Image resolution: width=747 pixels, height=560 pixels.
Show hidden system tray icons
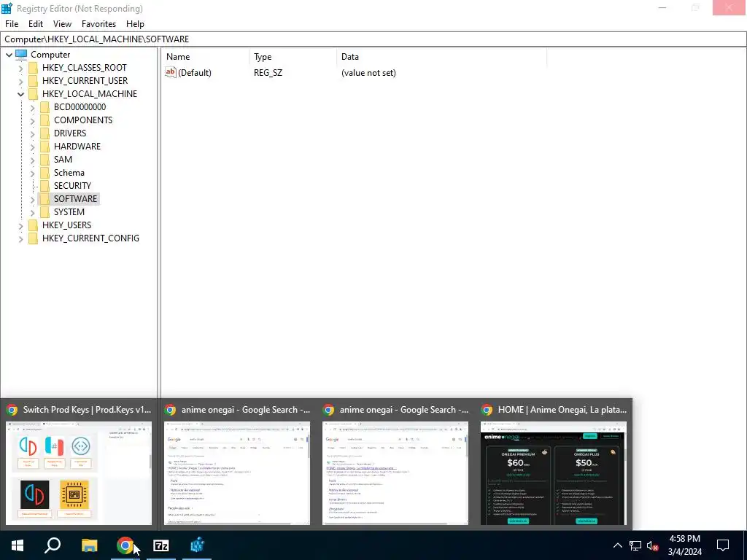point(617,545)
